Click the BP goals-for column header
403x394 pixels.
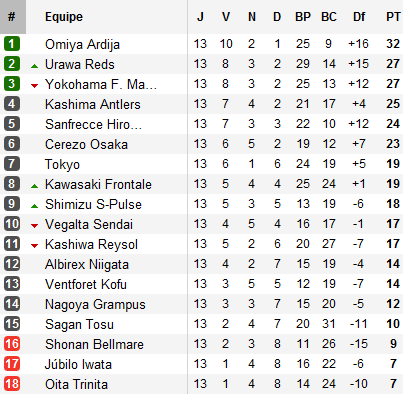303,17
